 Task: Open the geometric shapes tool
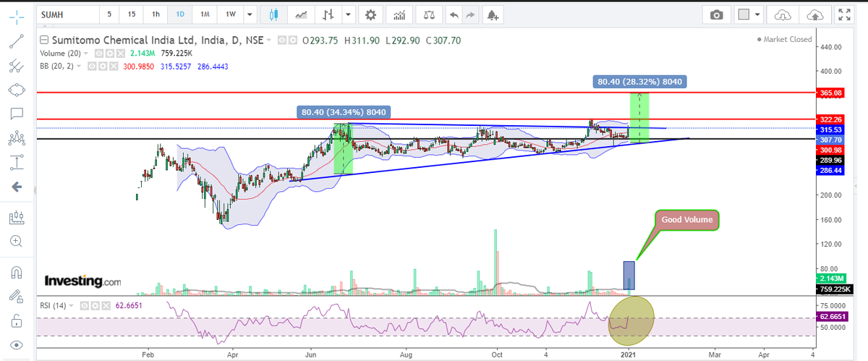(x=17, y=90)
